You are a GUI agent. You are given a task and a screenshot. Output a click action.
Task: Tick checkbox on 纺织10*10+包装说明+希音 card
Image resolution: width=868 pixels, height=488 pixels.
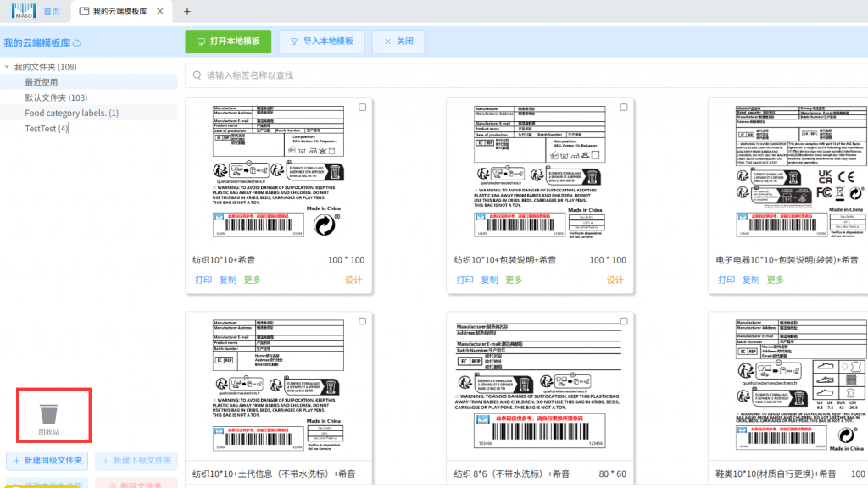tap(624, 108)
